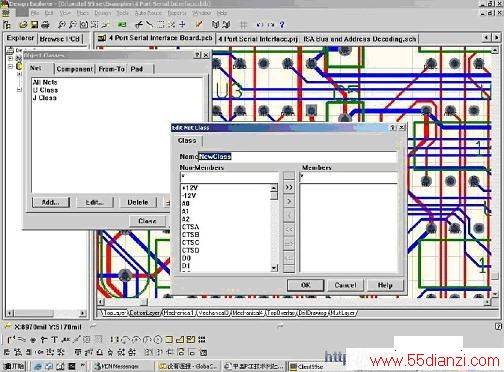Open the Browse PCB panel tab
Image resolution: width=504 pixels, height=372 pixels.
[x=60, y=39]
